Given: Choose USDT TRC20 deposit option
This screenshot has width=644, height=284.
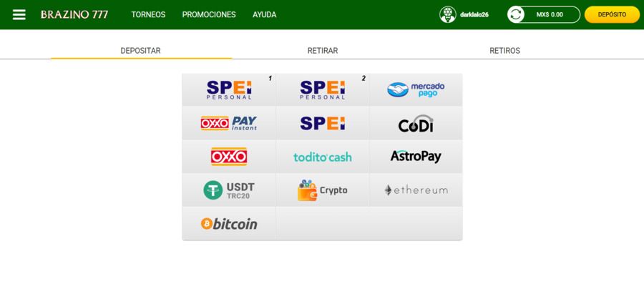Looking at the screenshot, I should click(x=229, y=190).
